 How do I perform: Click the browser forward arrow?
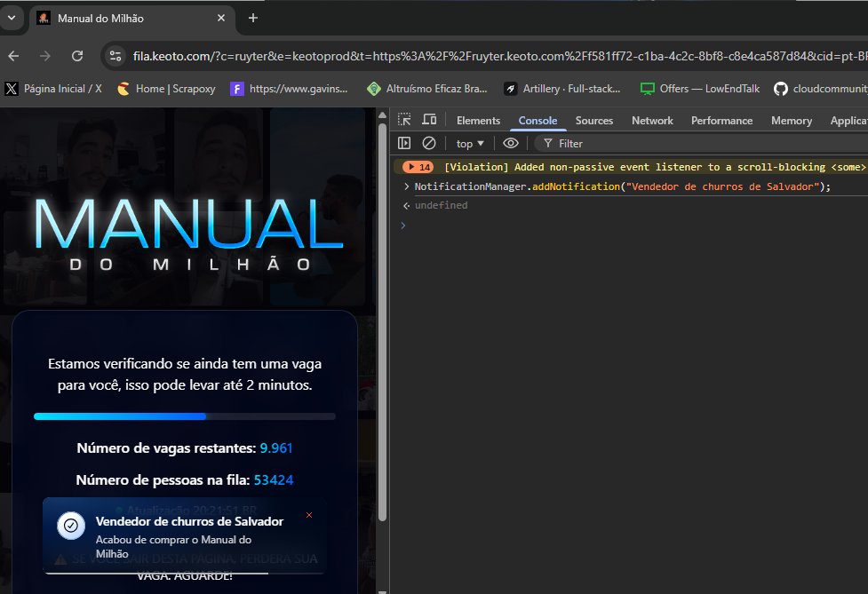tap(45, 56)
